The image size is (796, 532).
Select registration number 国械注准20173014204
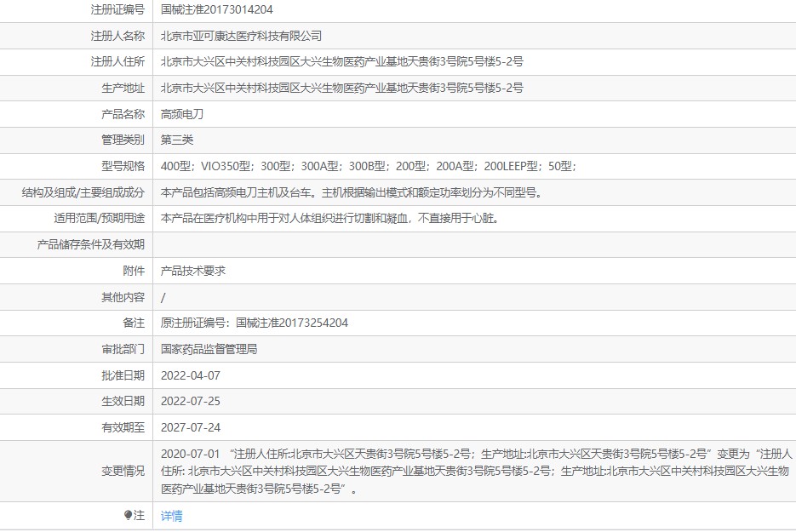(217, 9)
